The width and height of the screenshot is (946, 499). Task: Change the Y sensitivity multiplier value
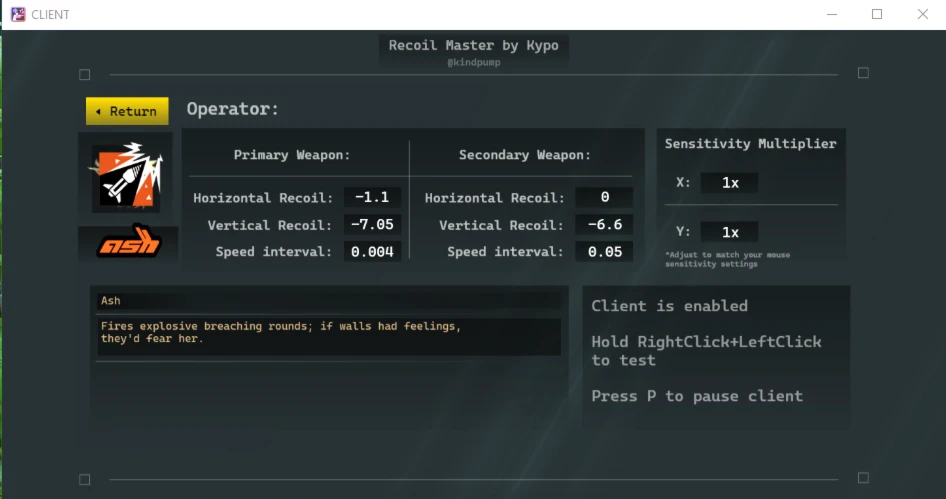coord(729,232)
